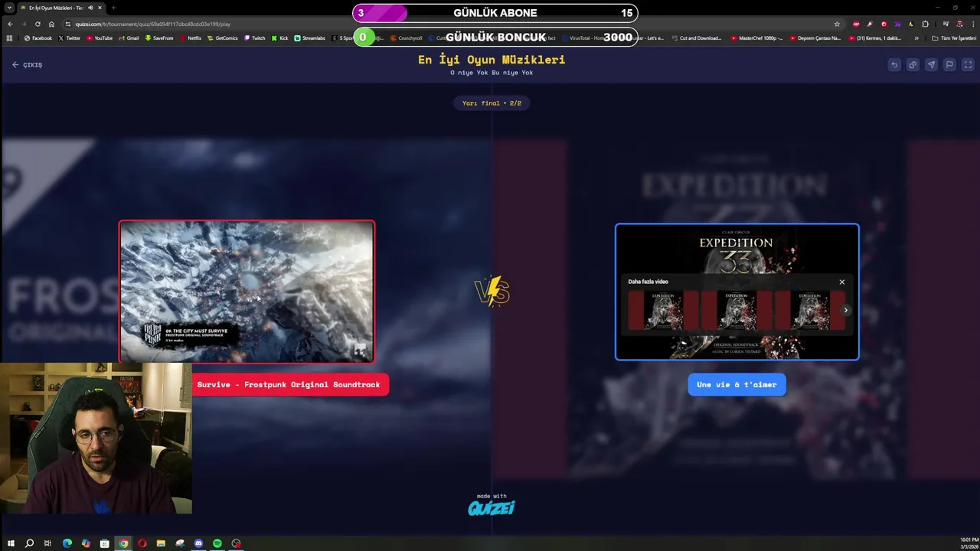This screenshot has height=551, width=980.
Task: Reload the page
Action: tap(38, 24)
